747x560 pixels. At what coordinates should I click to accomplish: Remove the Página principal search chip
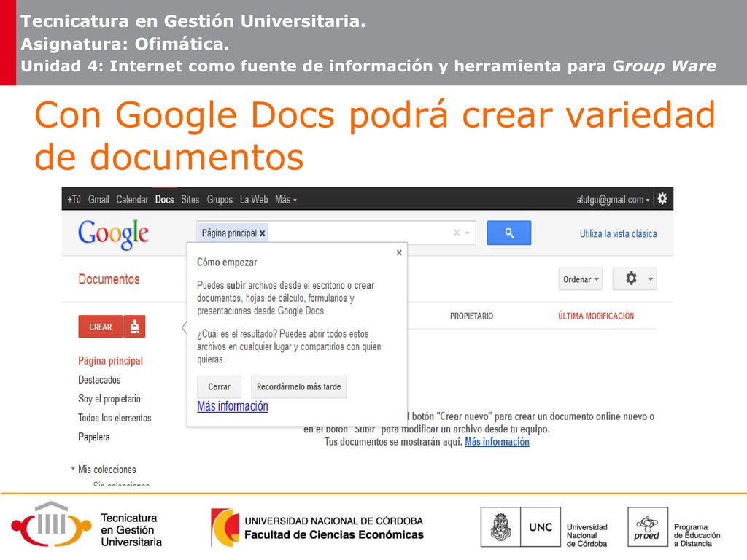(263, 233)
